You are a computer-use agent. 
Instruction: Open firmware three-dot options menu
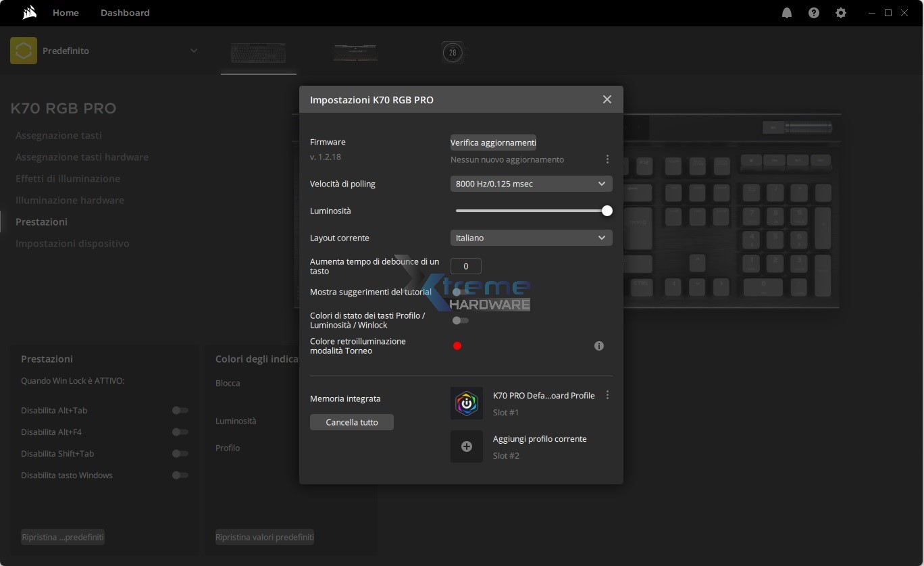[607, 159]
